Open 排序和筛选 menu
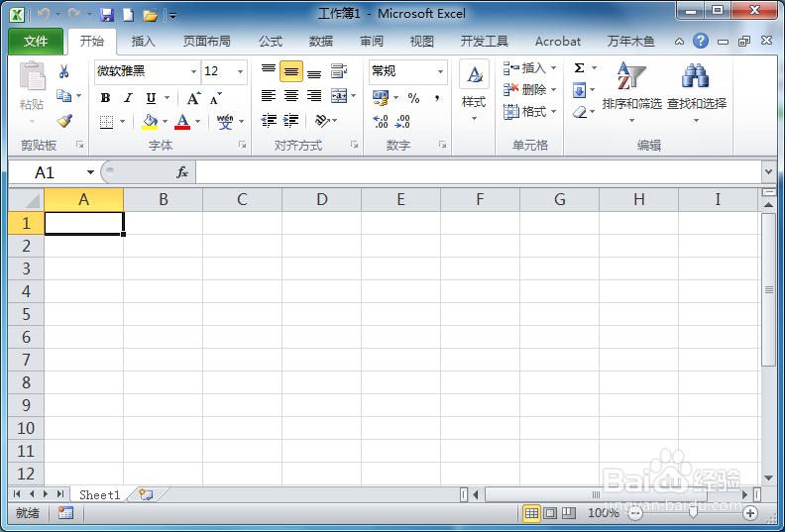Screen dimensions: 785x532 (631, 93)
